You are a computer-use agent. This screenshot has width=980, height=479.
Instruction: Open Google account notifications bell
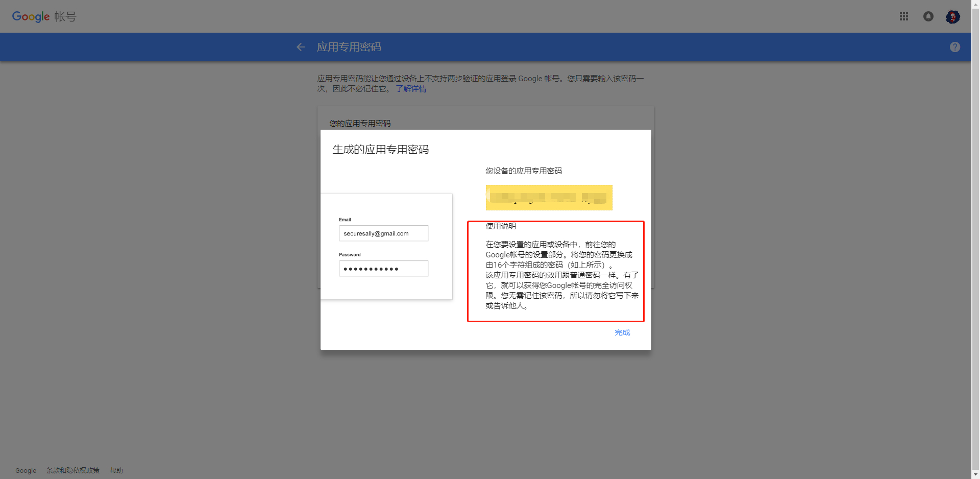(x=928, y=16)
